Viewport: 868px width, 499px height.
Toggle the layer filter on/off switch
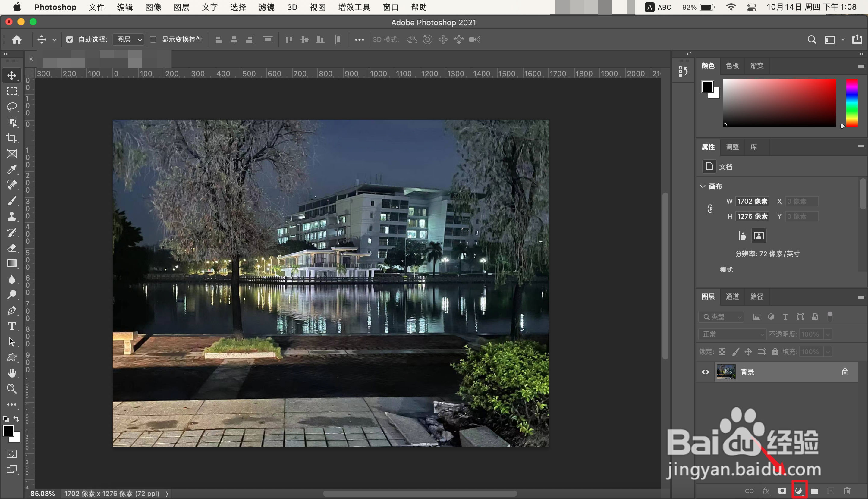click(830, 316)
